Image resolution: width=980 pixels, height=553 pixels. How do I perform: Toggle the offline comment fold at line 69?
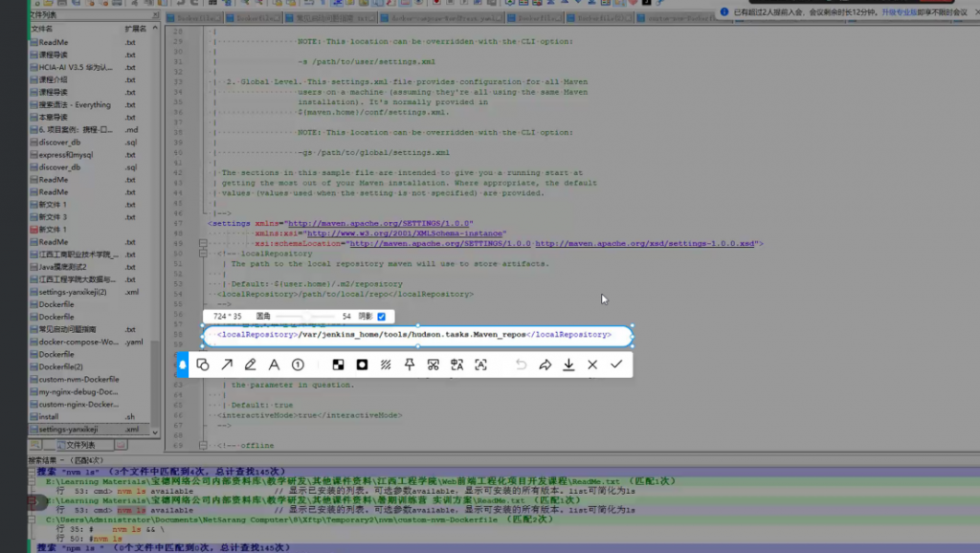[203, 445]
